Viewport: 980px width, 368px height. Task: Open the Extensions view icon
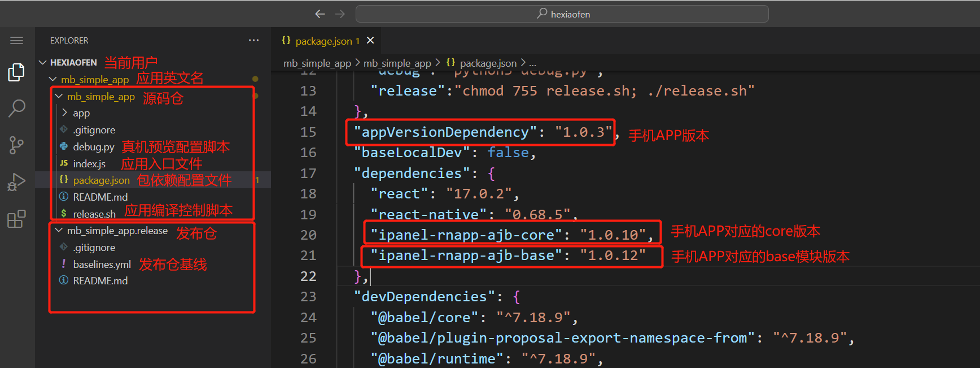coord(16,219)
